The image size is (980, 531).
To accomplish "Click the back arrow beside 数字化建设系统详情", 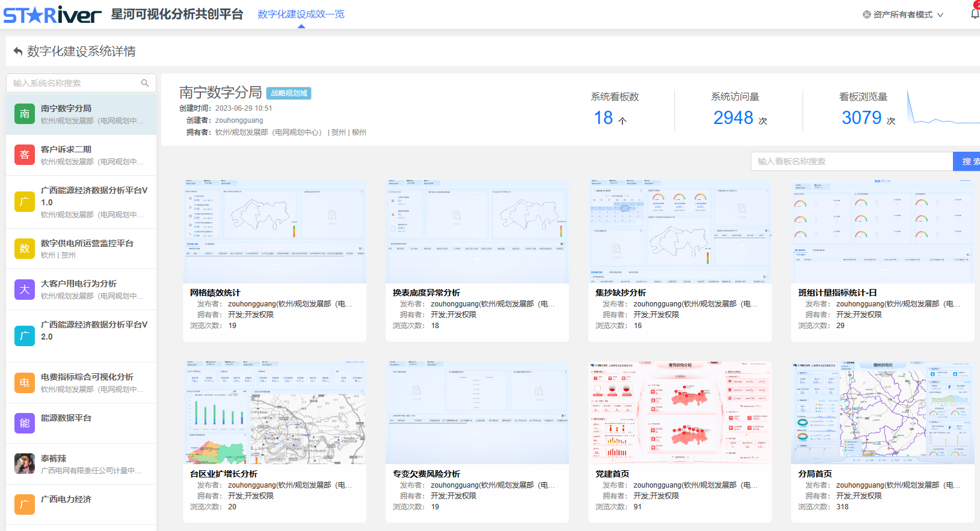I will [x=17, y=52].
